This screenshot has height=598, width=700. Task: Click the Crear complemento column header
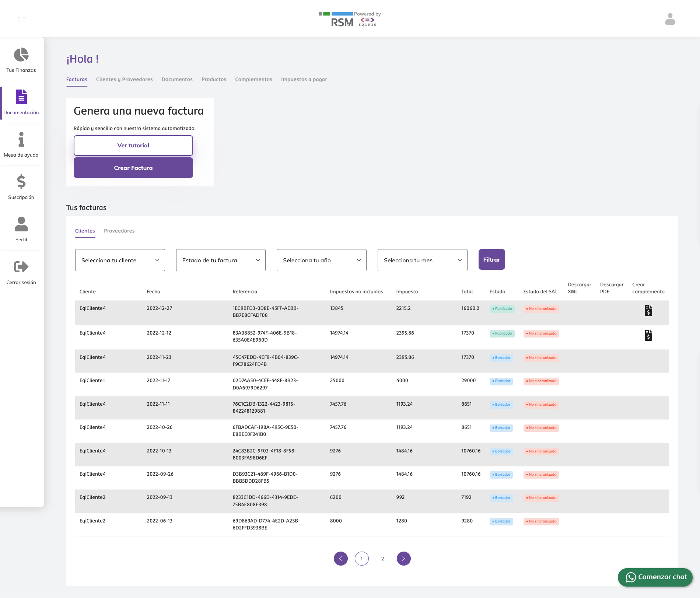(648, 288)
